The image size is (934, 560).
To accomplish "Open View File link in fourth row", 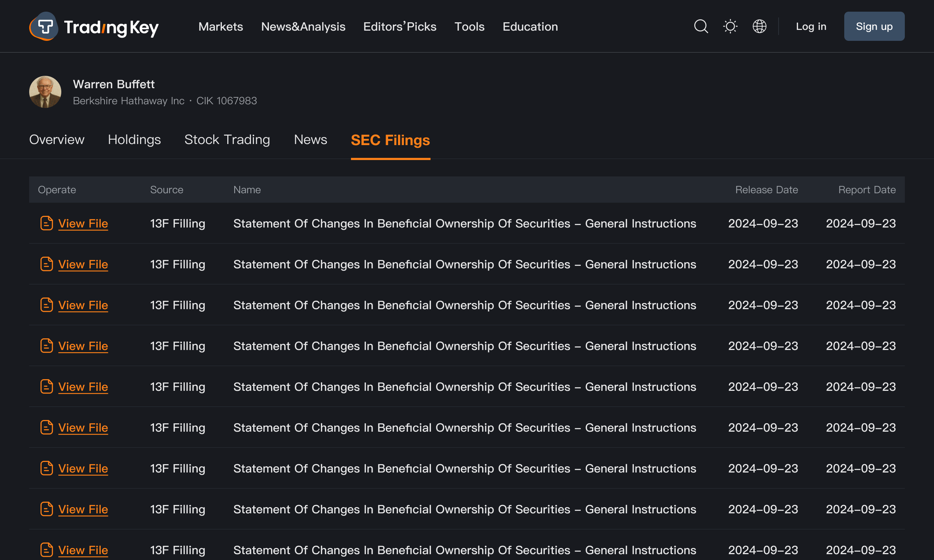I will (x=83, y=346).
